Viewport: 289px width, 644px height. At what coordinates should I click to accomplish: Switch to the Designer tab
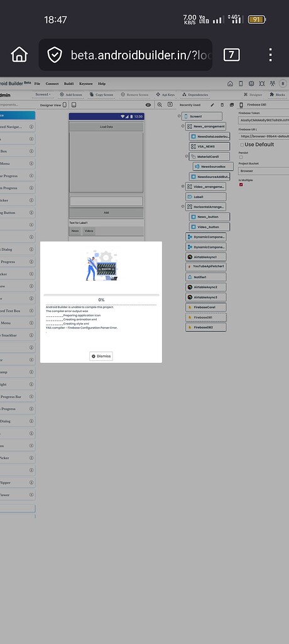pos(253,94)
